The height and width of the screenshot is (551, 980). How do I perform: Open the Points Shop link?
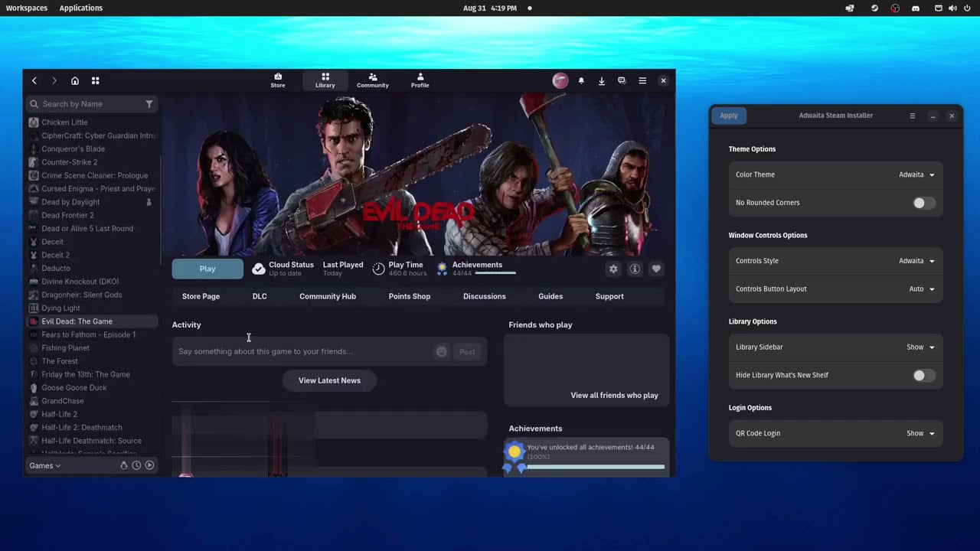click(410, 296)
